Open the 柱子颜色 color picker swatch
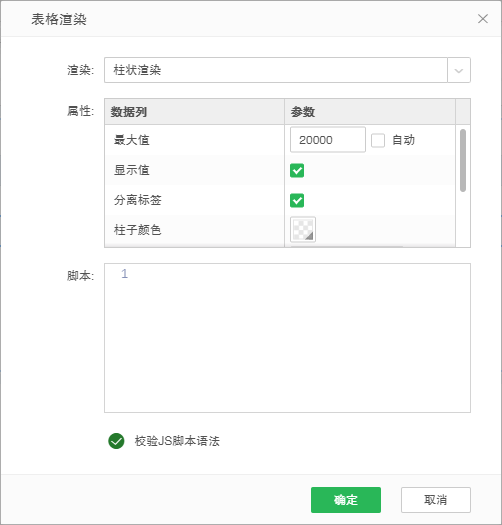Viewport: 502px width, 525px height. [303, 230]
